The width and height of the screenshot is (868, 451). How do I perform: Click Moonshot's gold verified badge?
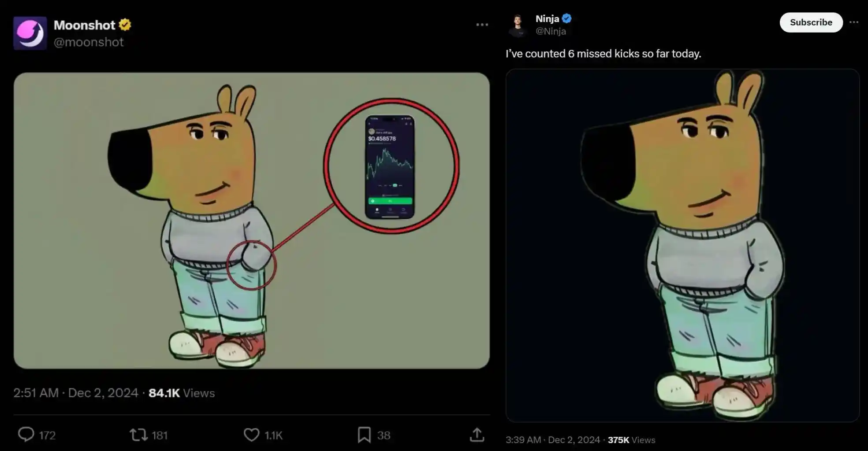point(125,25)
